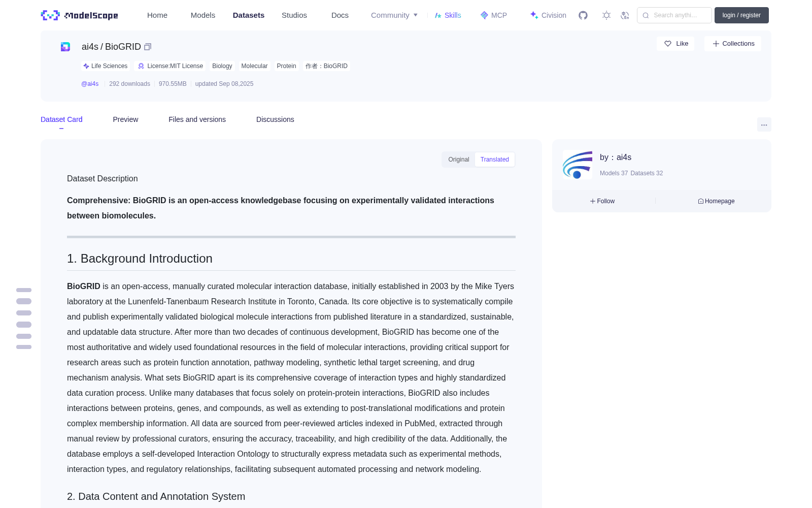
Task: Jump to last section in outline sidebar
Action: [x=24, y=347]
